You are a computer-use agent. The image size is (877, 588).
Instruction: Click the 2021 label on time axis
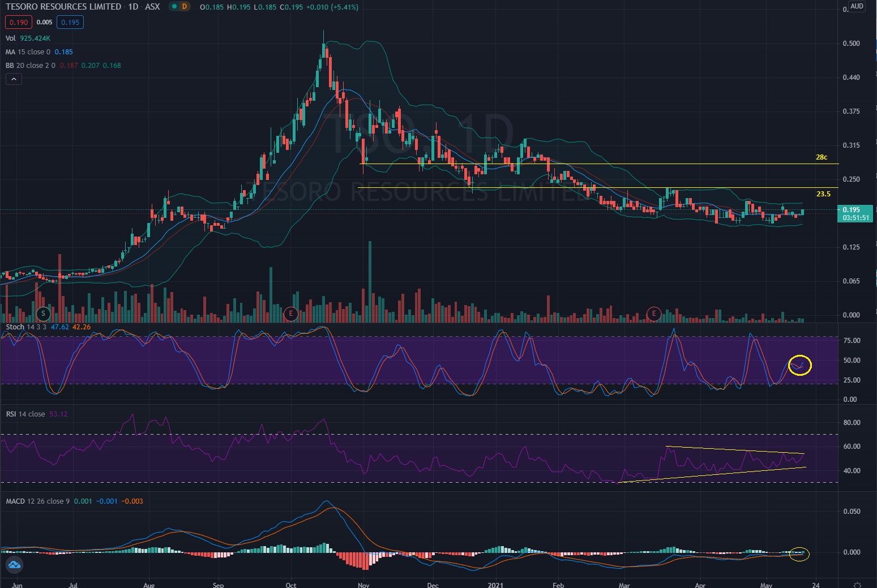tap(495, 585)
